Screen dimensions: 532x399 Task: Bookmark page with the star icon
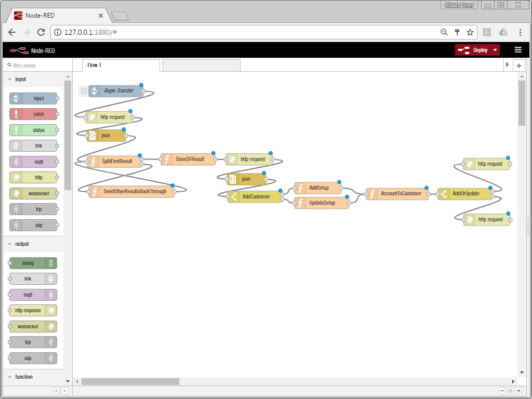[470, 32]
